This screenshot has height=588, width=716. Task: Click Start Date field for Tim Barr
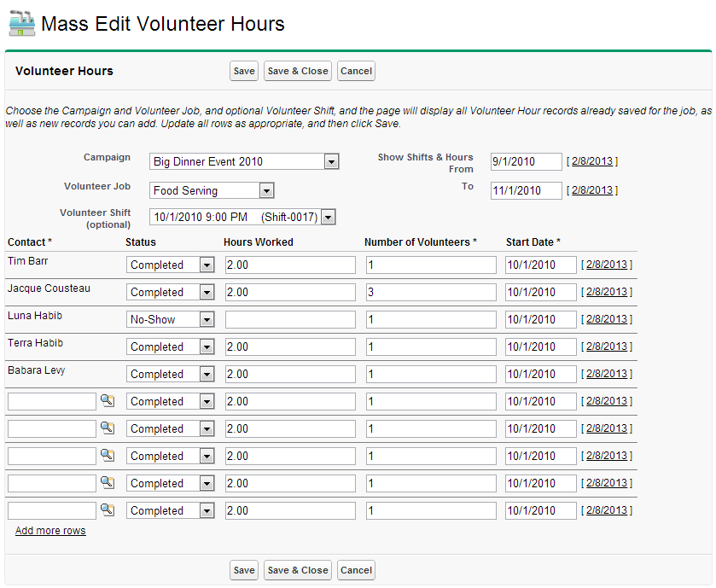point(541,265)
